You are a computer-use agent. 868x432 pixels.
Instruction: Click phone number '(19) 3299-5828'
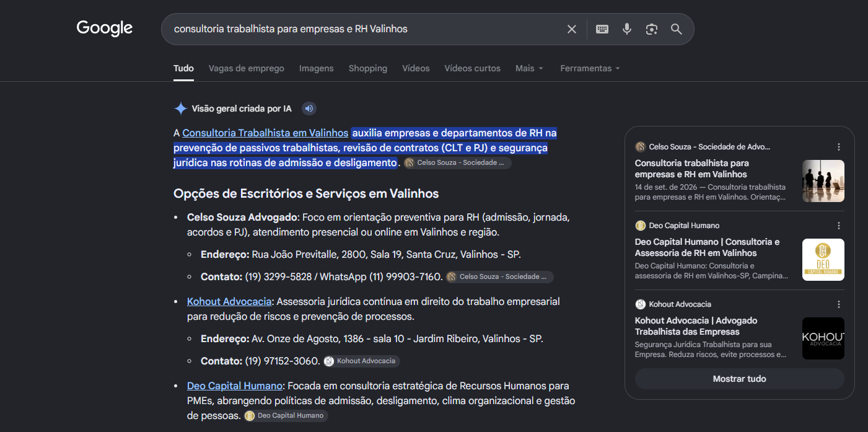pyautogui.click(x=278, y=277)
